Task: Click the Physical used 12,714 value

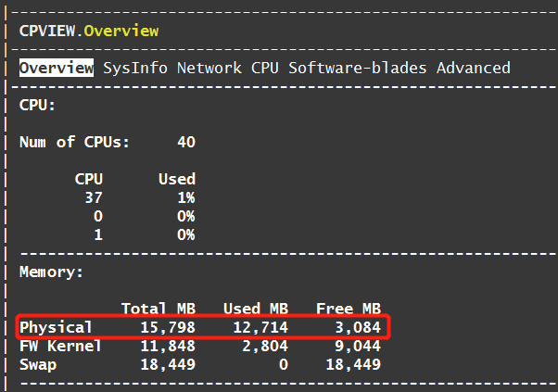Action: (x=260, y=327)
